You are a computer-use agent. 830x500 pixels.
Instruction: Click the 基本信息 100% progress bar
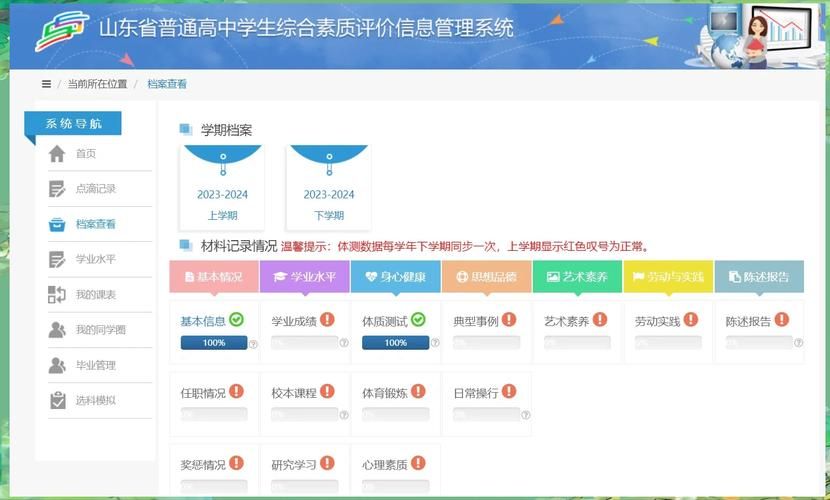tap(213, 342)
